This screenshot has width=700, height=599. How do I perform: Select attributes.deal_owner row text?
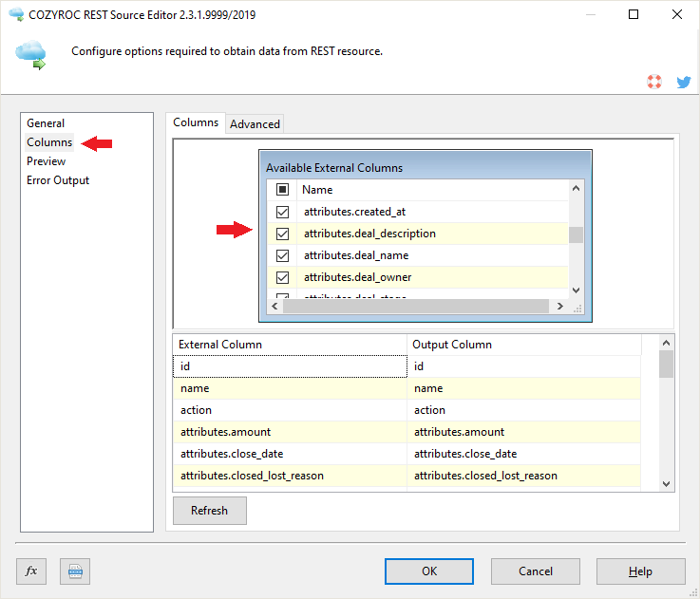point(357,277)
